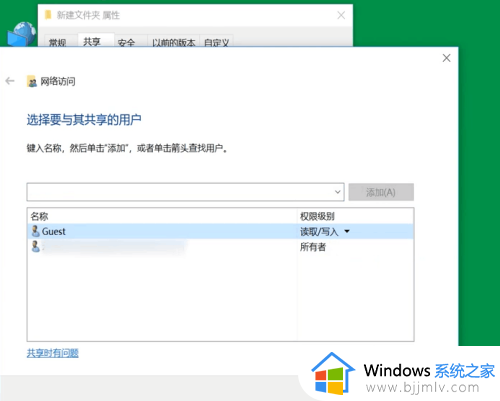Image resolution: width=500 pixels, height=401 pixels.
Task: Open the user name combo box dropdown
Action: pos(337,192)
